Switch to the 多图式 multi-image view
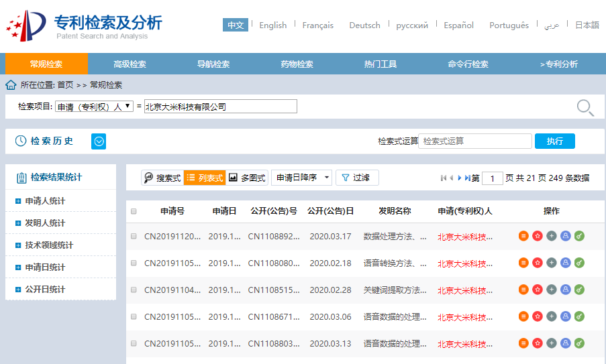 [x=247, y=178]
